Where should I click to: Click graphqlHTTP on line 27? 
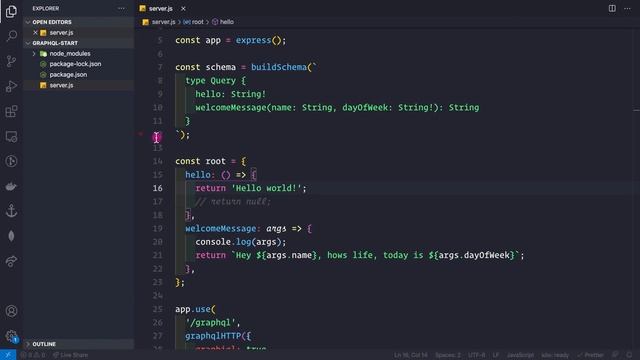[x=213, y=336]
